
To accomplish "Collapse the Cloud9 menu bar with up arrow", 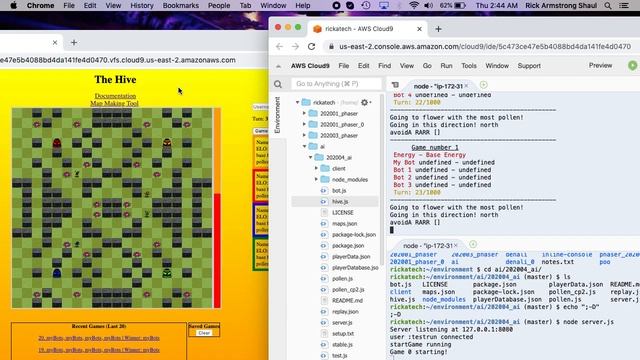I will coord(278,66).
